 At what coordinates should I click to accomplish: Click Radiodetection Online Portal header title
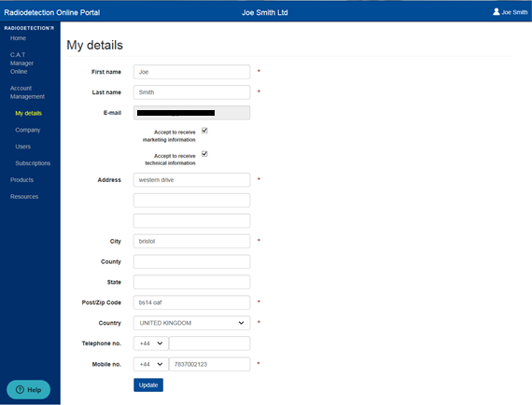52,12
